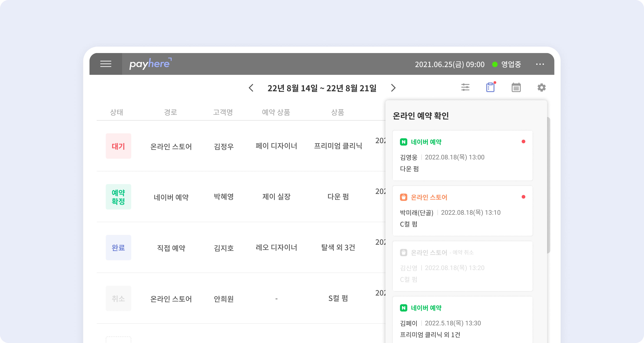Click the 상품 column header
This screenshot has height=343, width=644.
click(338, 112)
